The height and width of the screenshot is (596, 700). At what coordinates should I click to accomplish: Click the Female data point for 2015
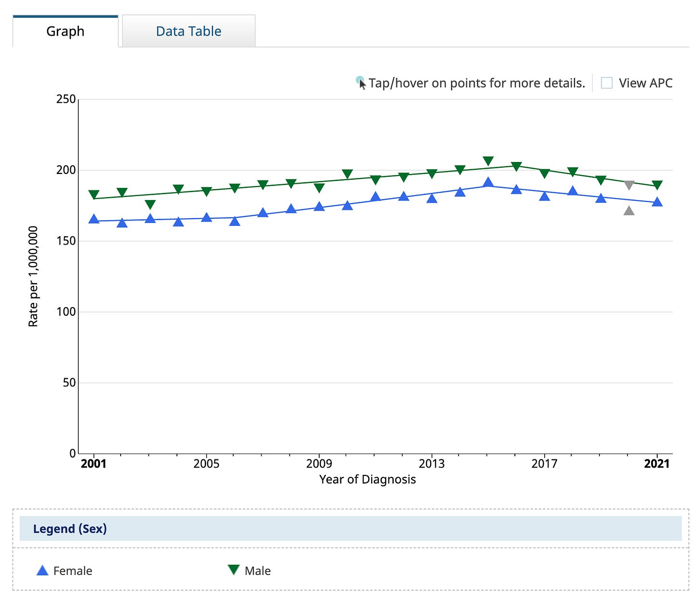488,182
